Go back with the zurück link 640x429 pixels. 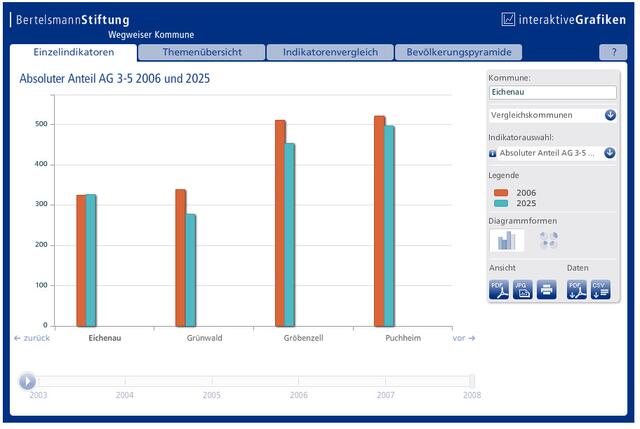[32, 338]
